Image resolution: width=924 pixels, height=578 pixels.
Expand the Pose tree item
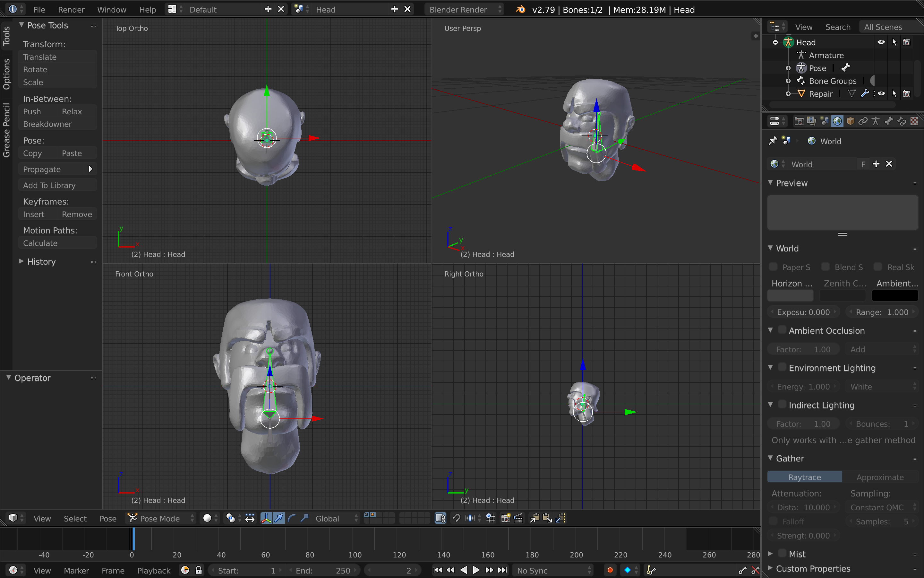(x=788, y=68)
